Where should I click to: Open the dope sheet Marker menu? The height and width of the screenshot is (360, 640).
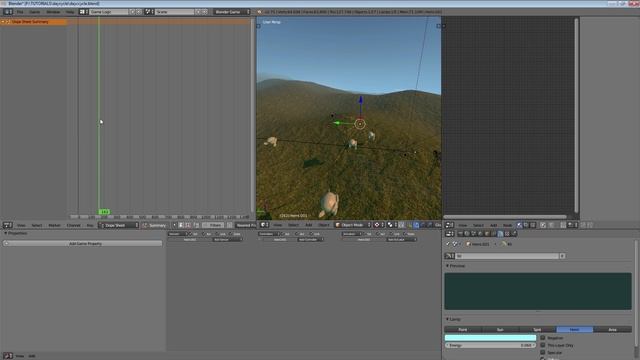[54, 225]
